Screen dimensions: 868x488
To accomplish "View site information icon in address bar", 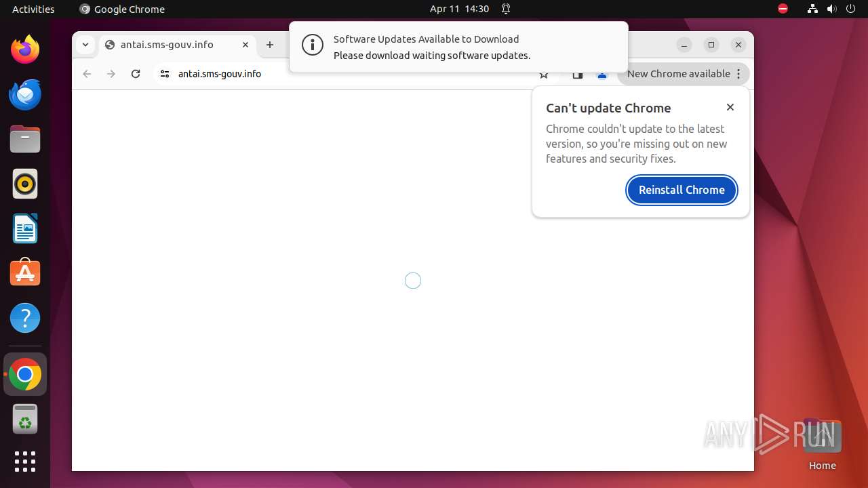I will click(x=164, y=74).
